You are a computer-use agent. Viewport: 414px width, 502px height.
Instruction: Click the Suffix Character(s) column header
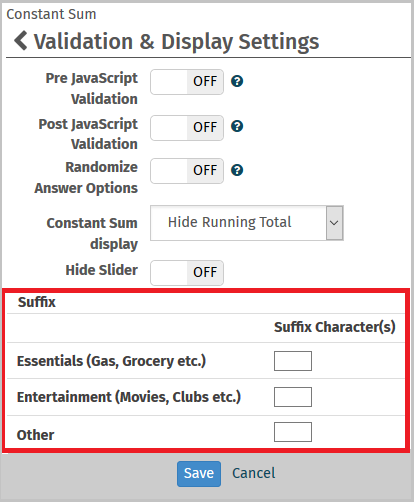[335, 327]
